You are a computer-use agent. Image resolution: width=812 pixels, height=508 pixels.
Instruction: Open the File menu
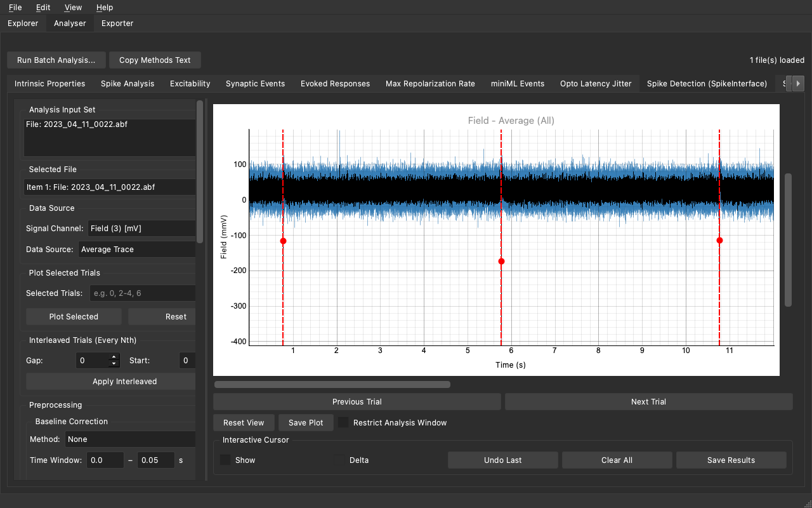(x=15, y=8)
